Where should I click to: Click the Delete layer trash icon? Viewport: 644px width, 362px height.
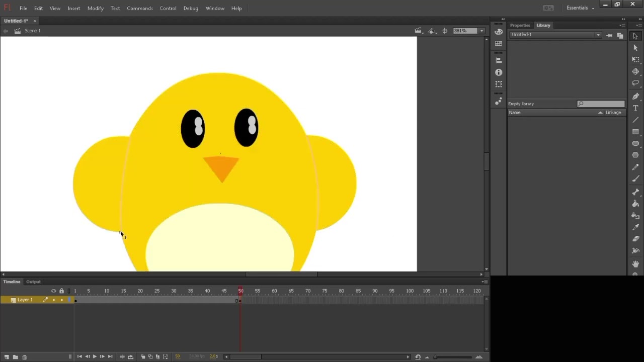[24, 357]
